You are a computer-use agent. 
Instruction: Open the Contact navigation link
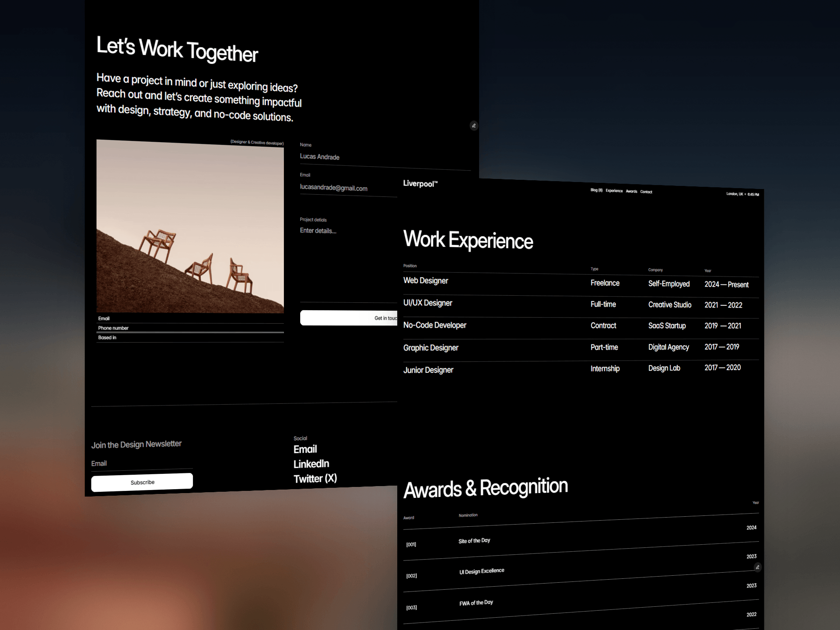tap(646, 192)
